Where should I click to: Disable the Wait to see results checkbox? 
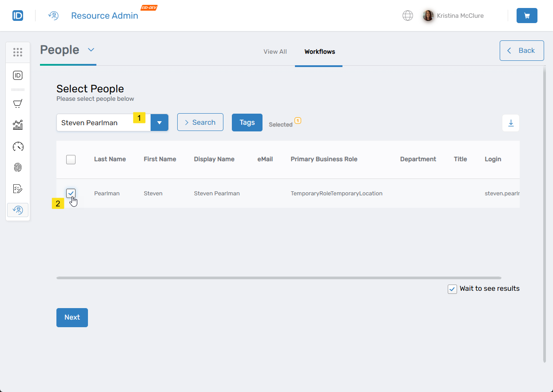pyautogui.click(x=452, y=289)
